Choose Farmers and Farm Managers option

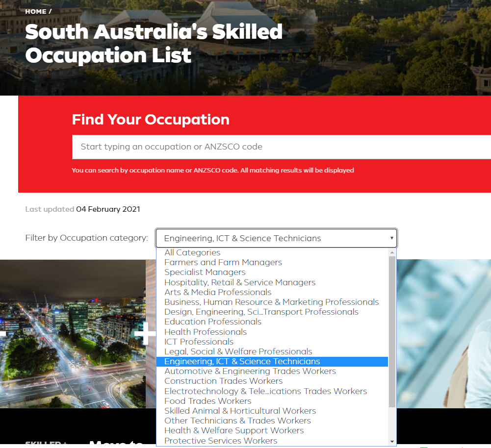[x=223, y=263]
